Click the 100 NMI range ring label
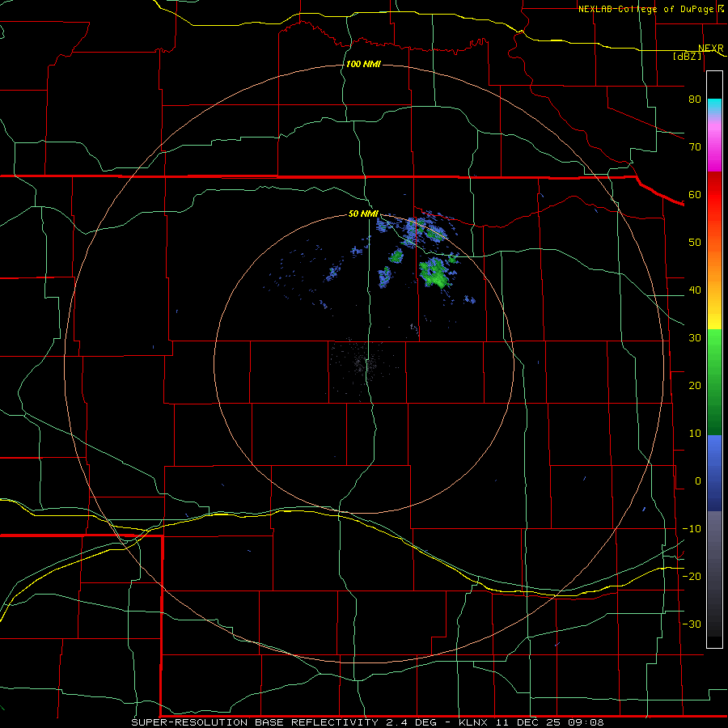 tap(363, 64)
